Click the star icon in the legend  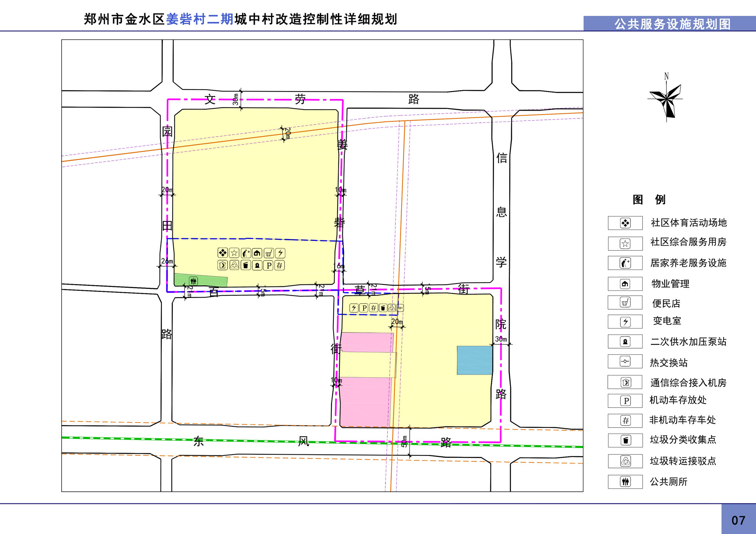(x=625, y=244)
